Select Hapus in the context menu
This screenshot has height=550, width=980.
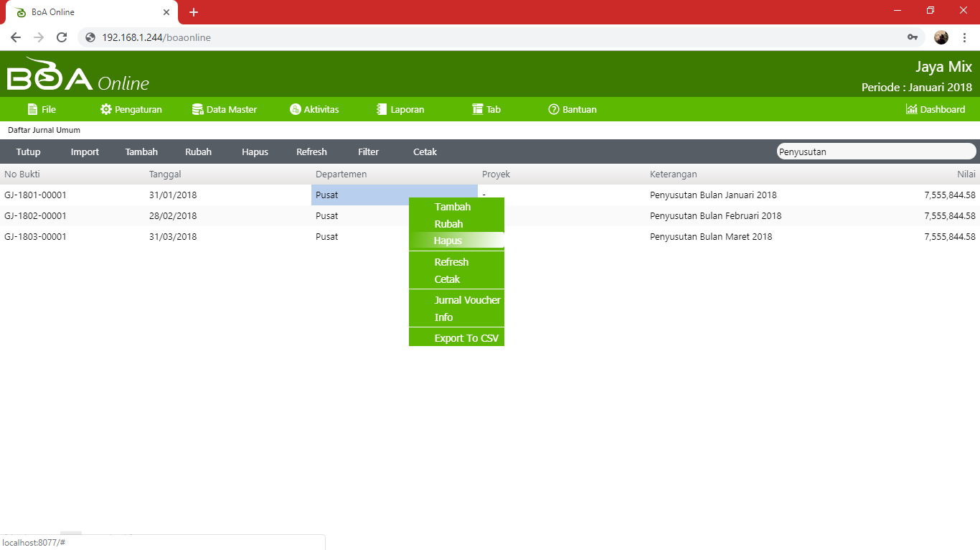coord(448,241)
